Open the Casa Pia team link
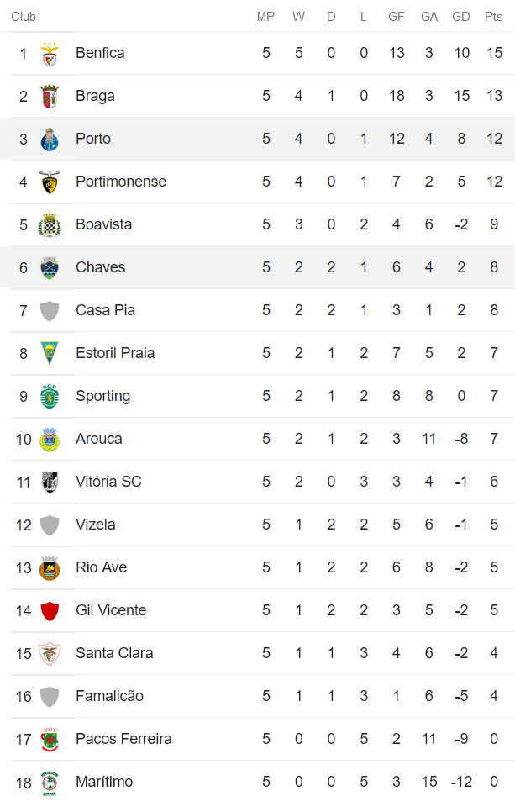The height and width of the screenshot is (812, 515). [x=105, y=310]
